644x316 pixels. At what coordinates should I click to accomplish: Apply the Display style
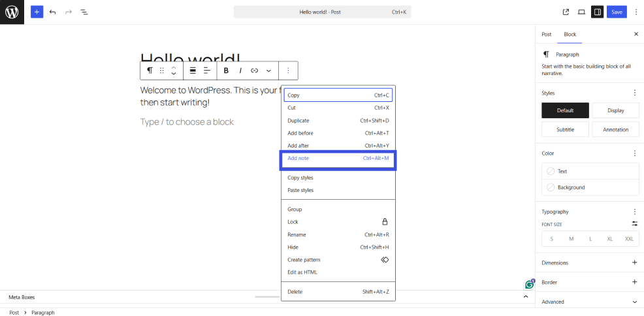click(x=616, y=110)
